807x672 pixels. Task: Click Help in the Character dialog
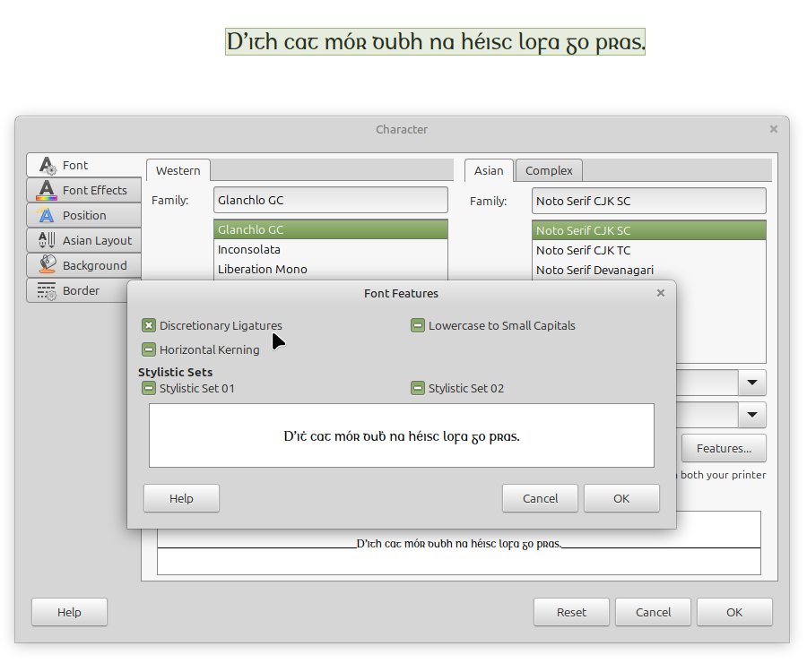[69, 612]
